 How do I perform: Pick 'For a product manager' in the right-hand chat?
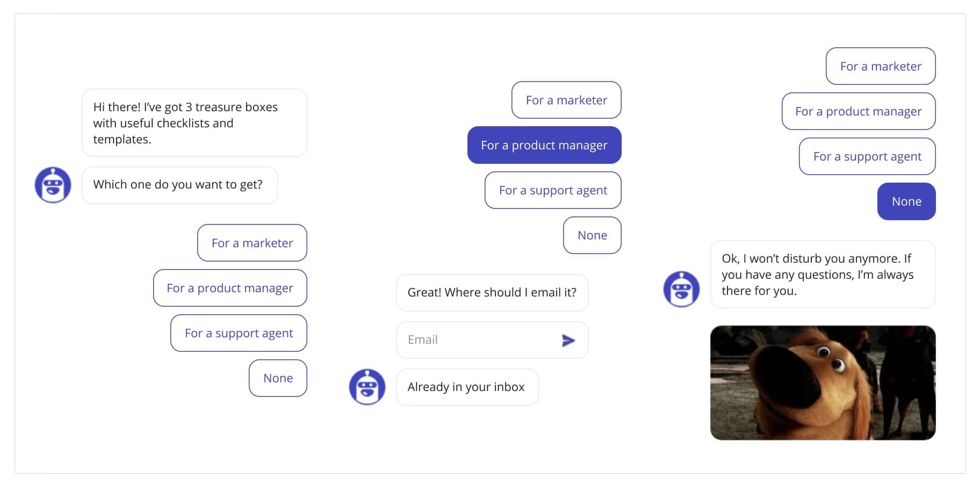859,111
